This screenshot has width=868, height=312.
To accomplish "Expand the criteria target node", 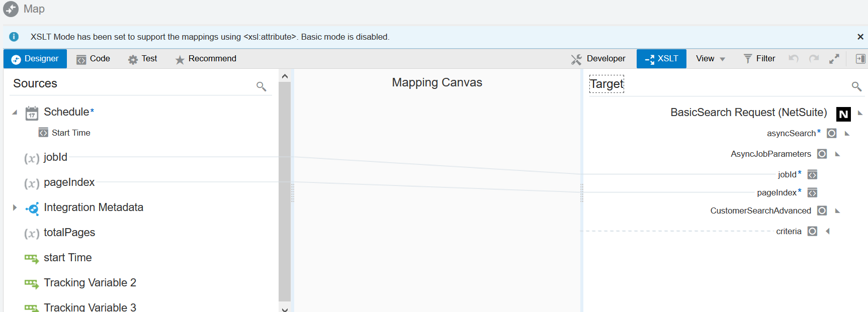I will [827, 231].
